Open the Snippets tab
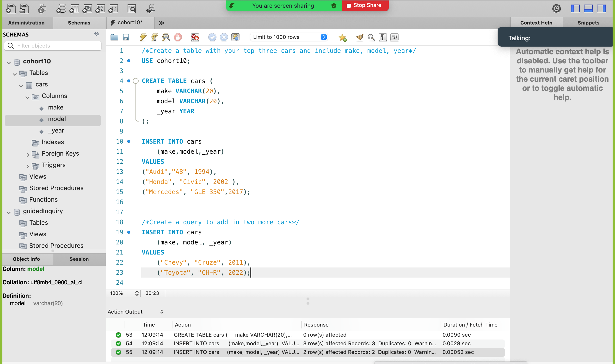The height and width of the screenshot is (364, 615). point(588,23)
